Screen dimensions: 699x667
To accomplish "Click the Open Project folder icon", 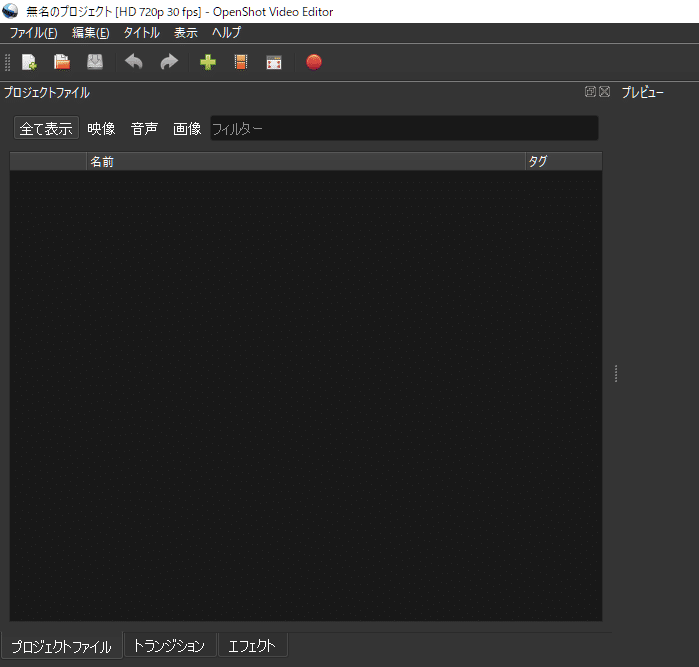I will 62,62.
